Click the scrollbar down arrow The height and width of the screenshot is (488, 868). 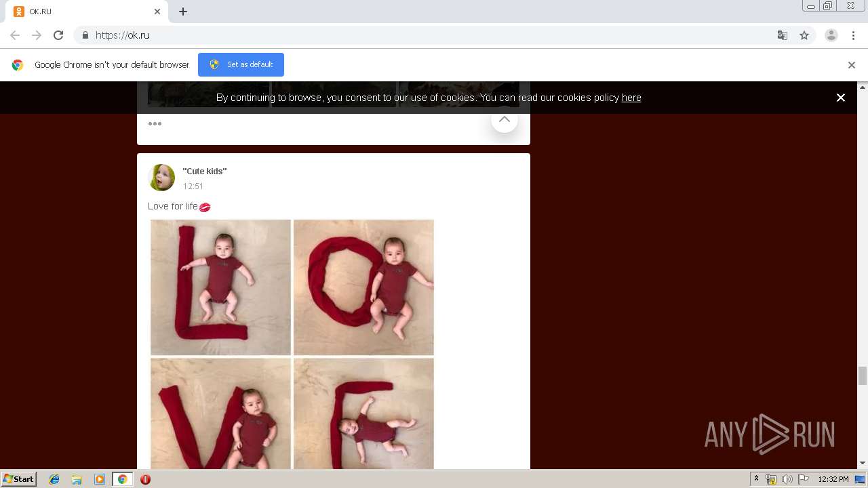(x=863, y=464)
